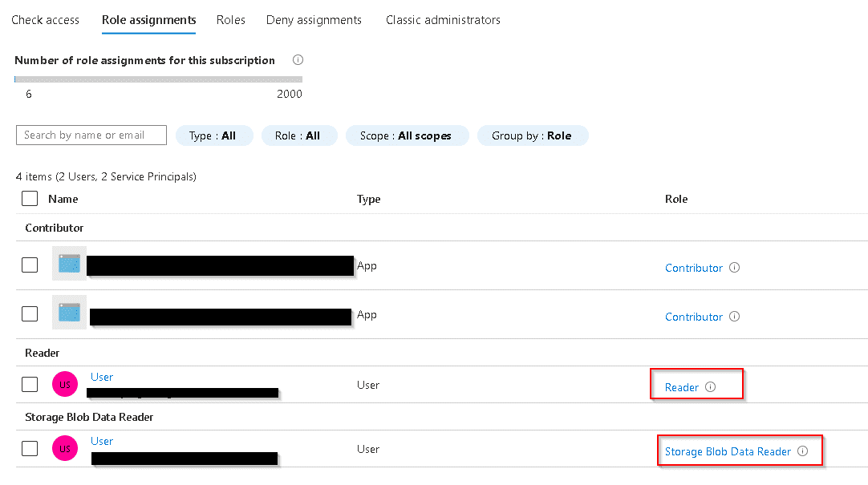Change the Group by: Role setting
This screenshot has height=485, width=868.
533,135
